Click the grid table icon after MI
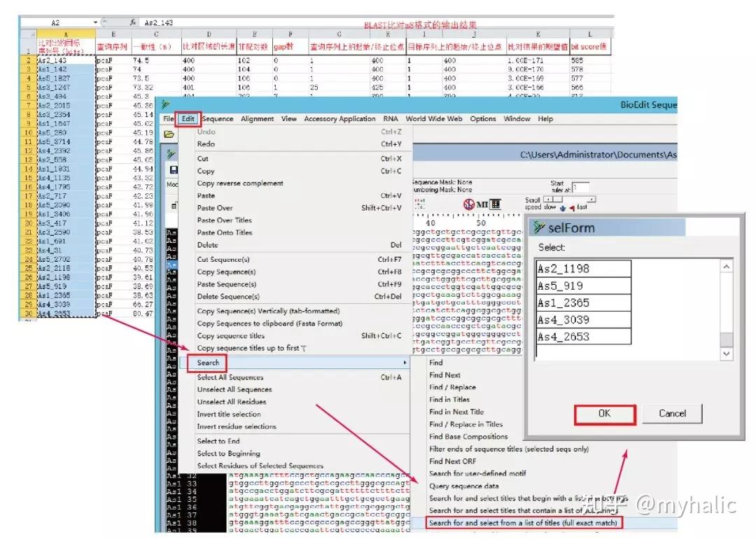 pos(496,204)
